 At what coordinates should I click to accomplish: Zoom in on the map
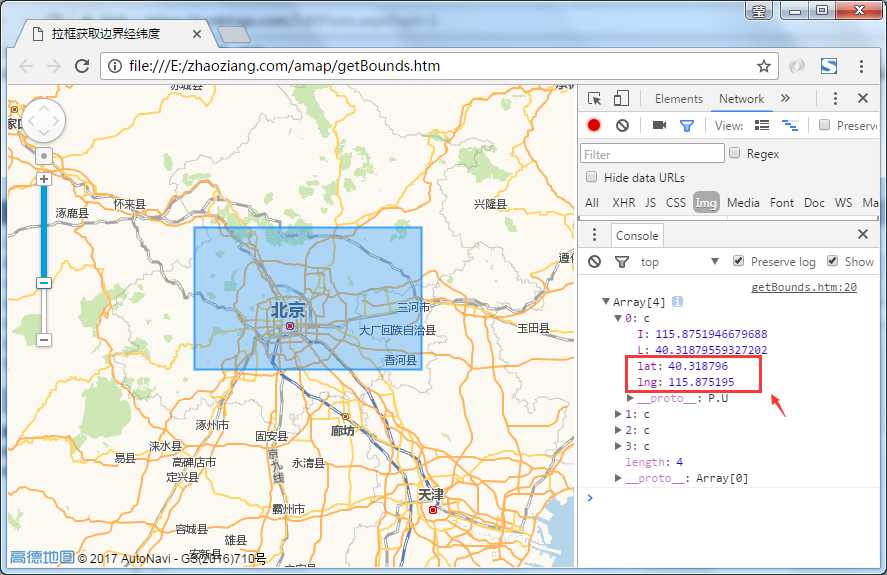pos(44,179)
